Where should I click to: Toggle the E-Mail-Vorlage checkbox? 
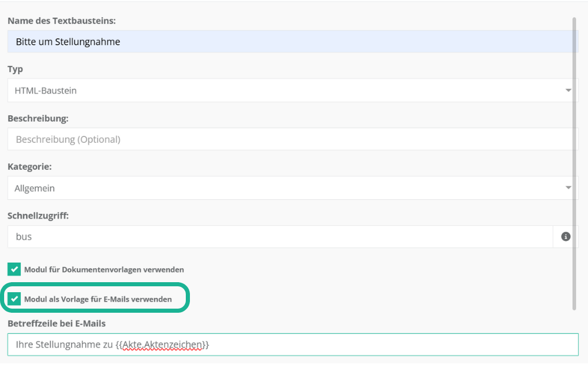(x=14, y=299)
